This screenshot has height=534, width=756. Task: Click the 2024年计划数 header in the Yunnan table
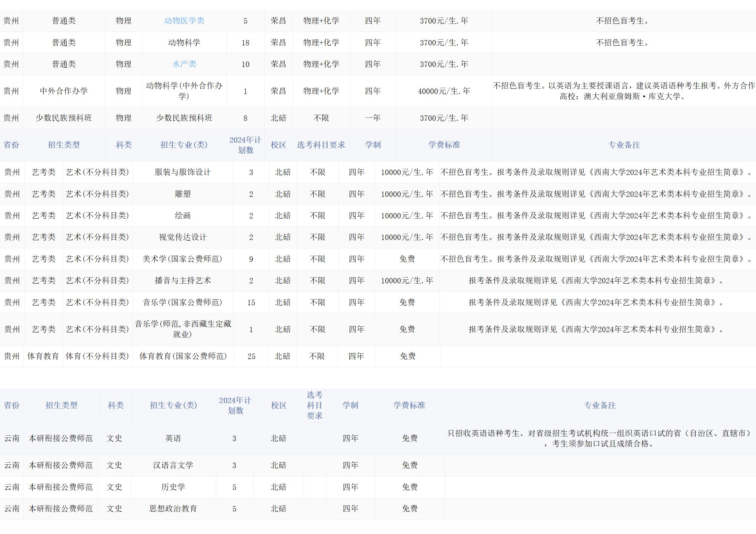[x=235, y=405]
